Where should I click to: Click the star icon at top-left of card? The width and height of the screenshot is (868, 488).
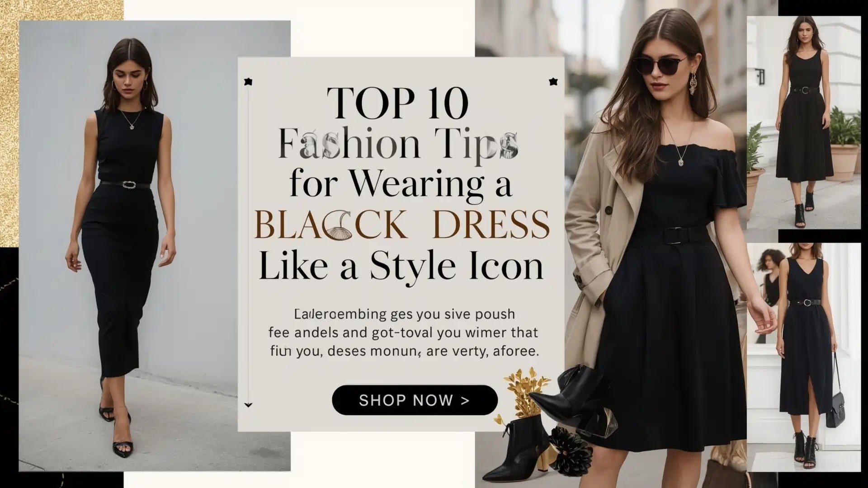click(248, 82)
